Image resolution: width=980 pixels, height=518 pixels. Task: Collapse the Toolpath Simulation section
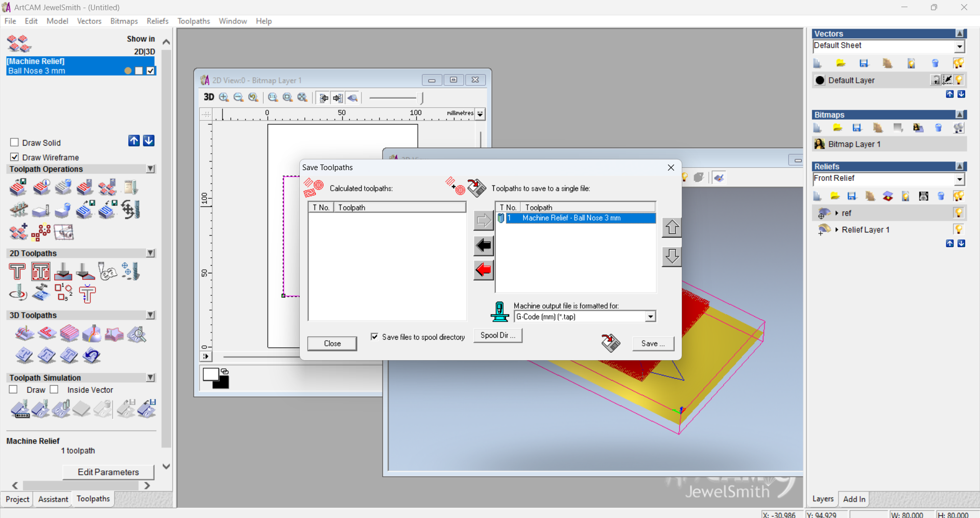point(151,378)
